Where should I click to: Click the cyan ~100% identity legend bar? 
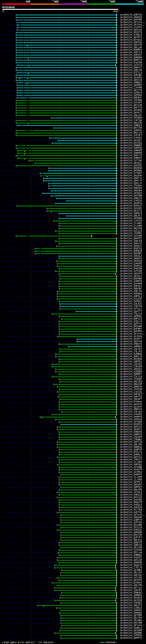click(130, 4)
